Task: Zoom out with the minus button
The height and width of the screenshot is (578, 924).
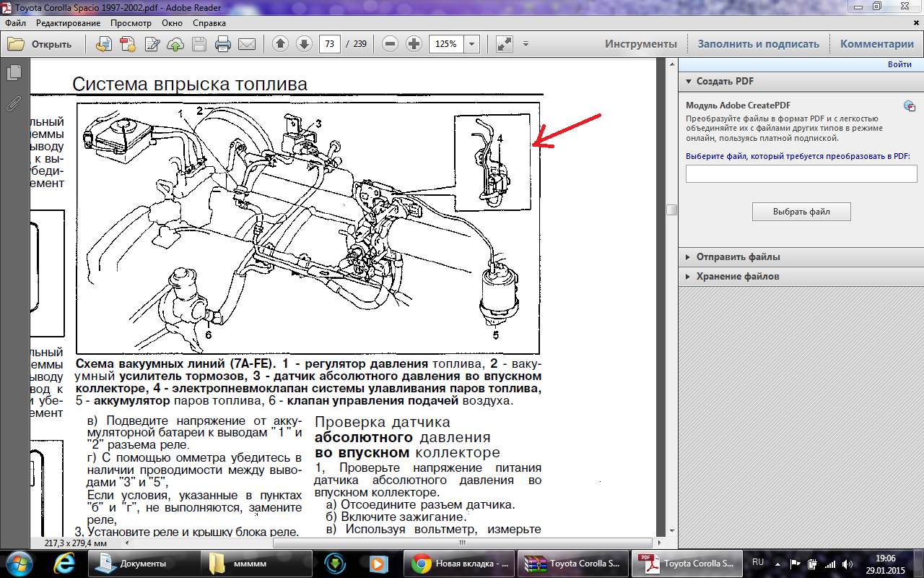Action: [390, 44]
